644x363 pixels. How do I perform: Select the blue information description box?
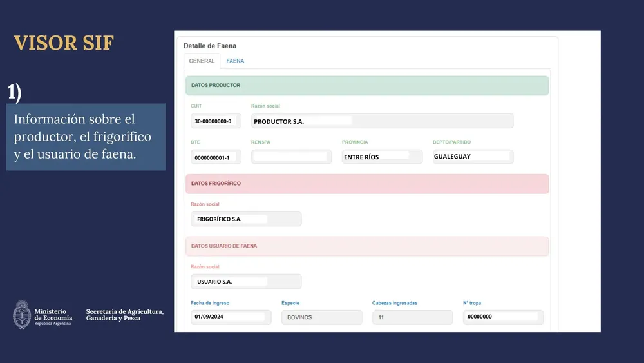[86, 137]
